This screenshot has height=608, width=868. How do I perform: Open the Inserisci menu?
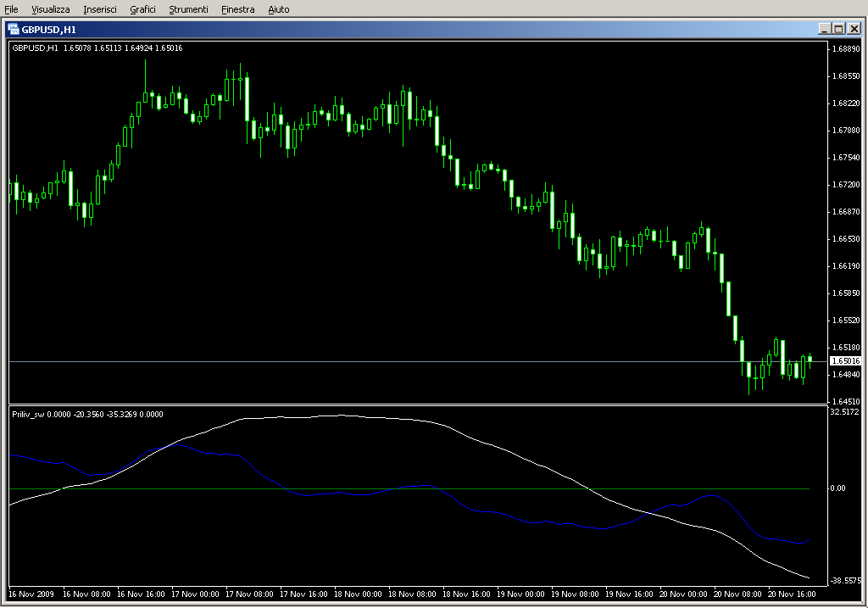(x=100, y=9)
